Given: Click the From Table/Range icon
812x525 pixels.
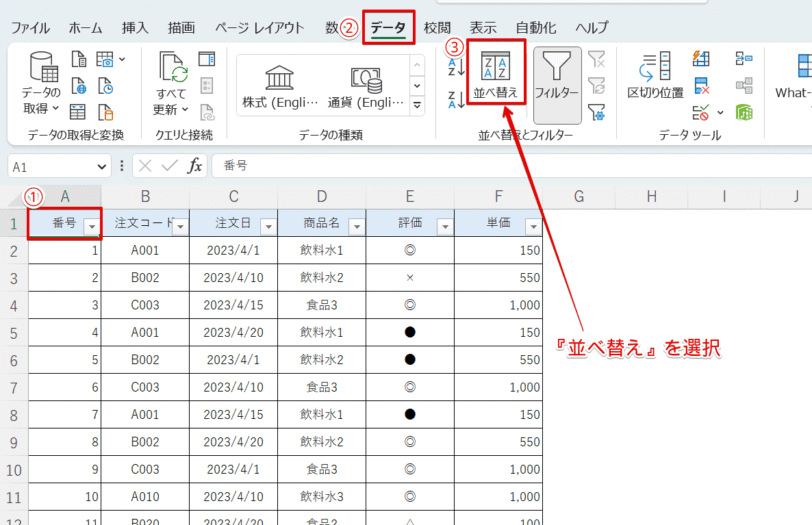Looking at the screenshot, I should click(78, 112).
